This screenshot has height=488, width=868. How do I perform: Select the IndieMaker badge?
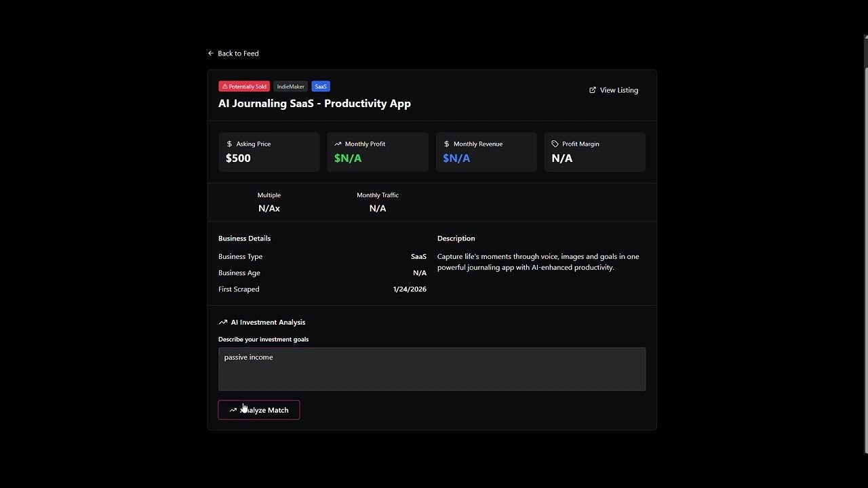(290, 86)
